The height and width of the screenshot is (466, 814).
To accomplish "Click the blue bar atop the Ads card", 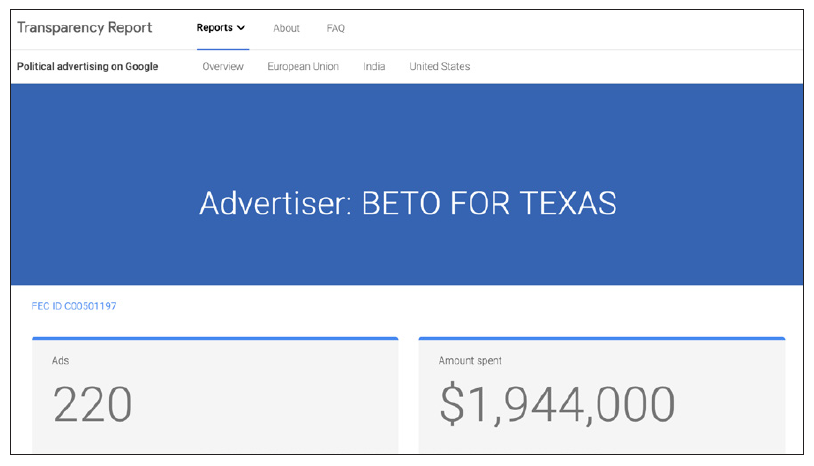I will click(x=215, y=339).
